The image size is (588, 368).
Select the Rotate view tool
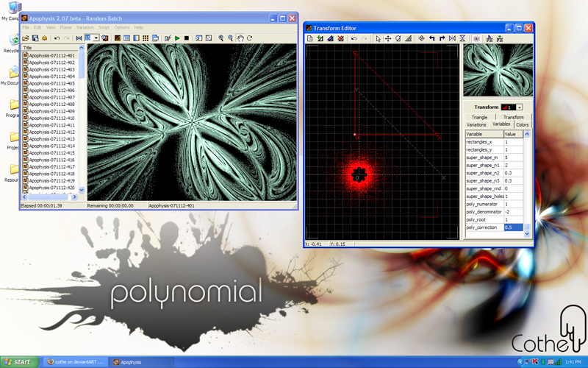coord(249,38)
